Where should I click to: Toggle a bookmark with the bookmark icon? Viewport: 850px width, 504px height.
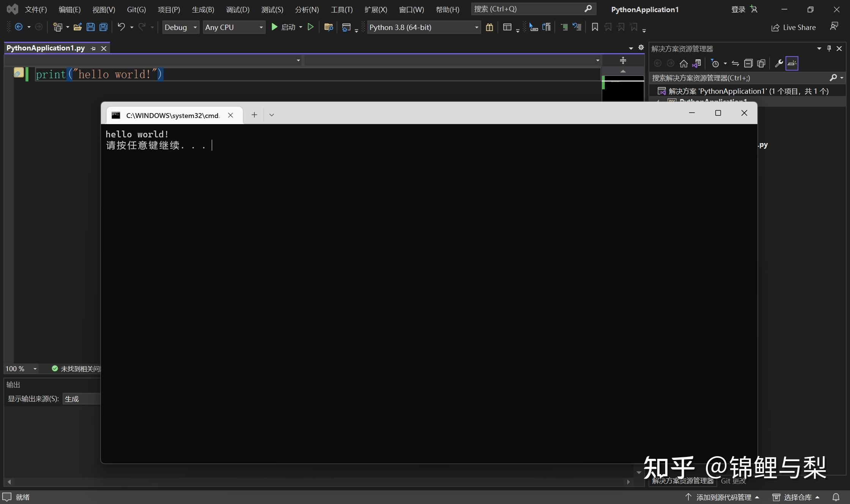[595, 27]
